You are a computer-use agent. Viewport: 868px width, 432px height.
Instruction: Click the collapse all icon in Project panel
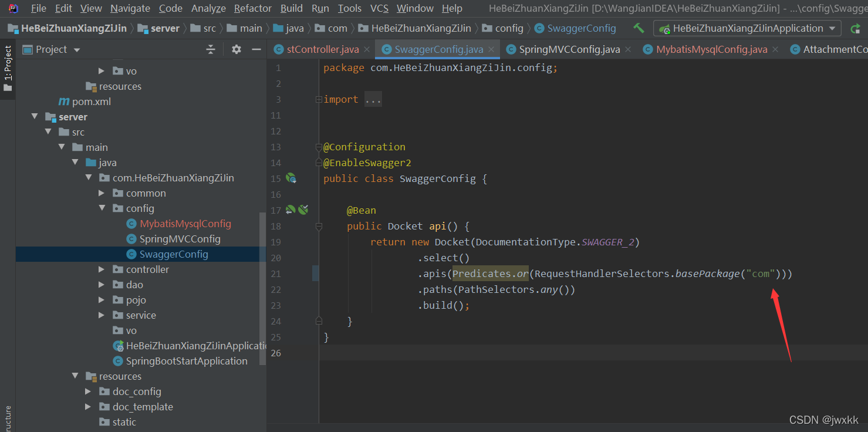click(x=211, y=49)
